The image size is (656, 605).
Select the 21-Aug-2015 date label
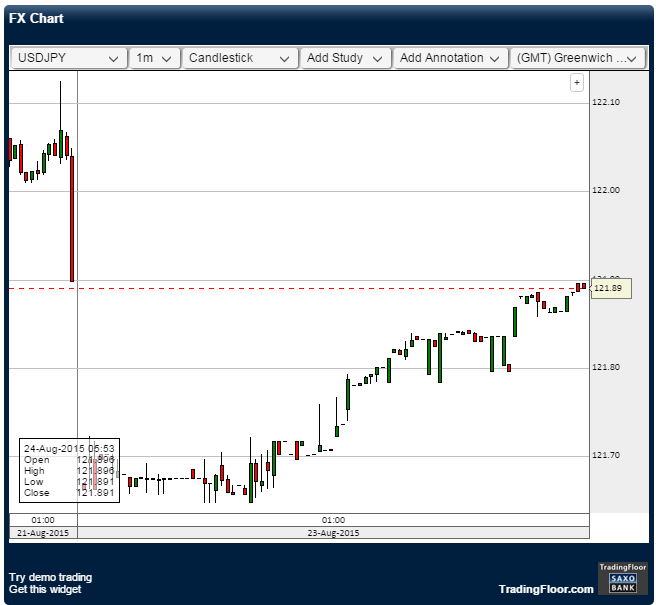coord(43,533)
